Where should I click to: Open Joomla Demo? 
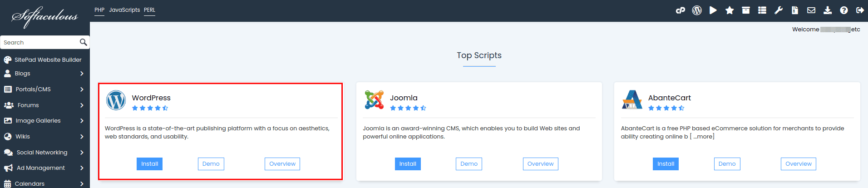pos(469,164)
